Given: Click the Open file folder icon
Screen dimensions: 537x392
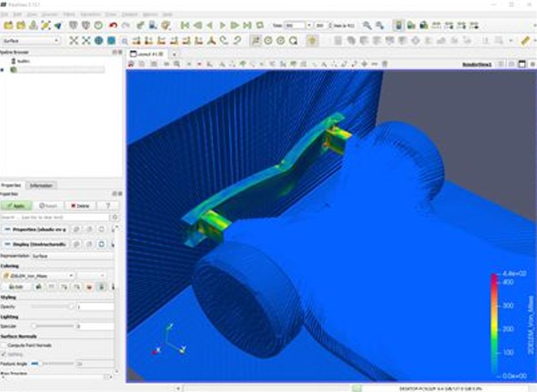Looking at the screenshot, I should [x=8, y=26].
